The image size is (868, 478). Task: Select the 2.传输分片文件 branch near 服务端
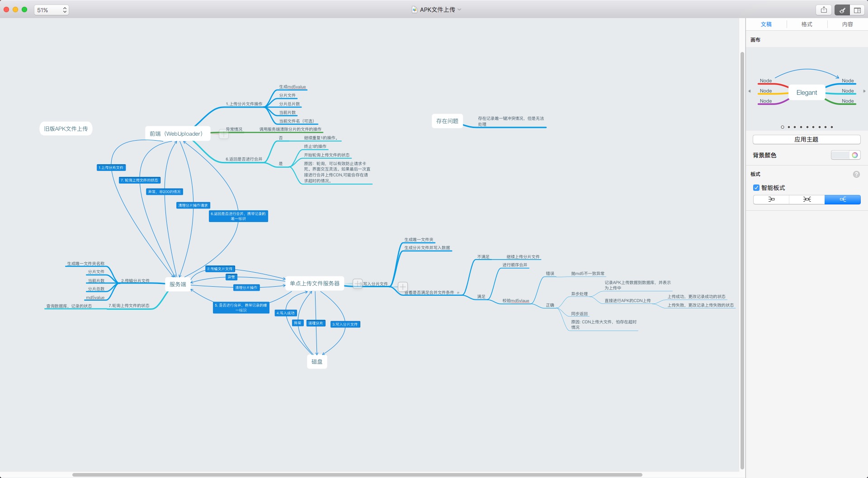coord(135,281)
